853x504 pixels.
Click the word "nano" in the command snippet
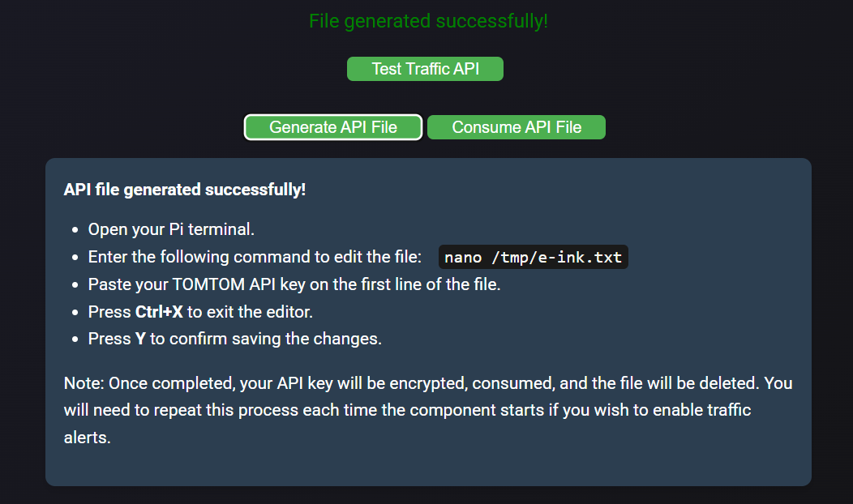click(463, 258)
